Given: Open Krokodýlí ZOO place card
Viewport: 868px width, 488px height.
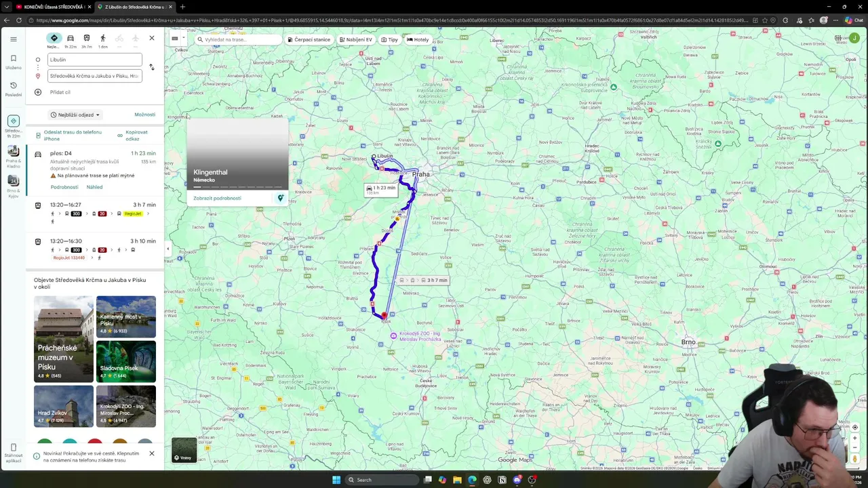Looking at the screenshot, I should [126, 406].
